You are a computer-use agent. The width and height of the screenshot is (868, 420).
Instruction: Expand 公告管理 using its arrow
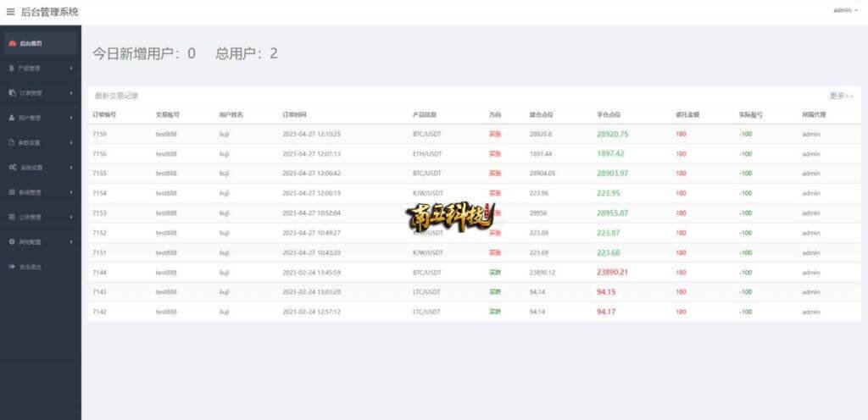coord(71,217)
